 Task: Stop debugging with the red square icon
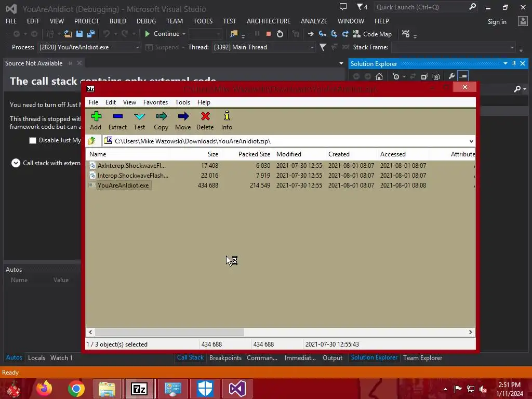pos(269,34)
